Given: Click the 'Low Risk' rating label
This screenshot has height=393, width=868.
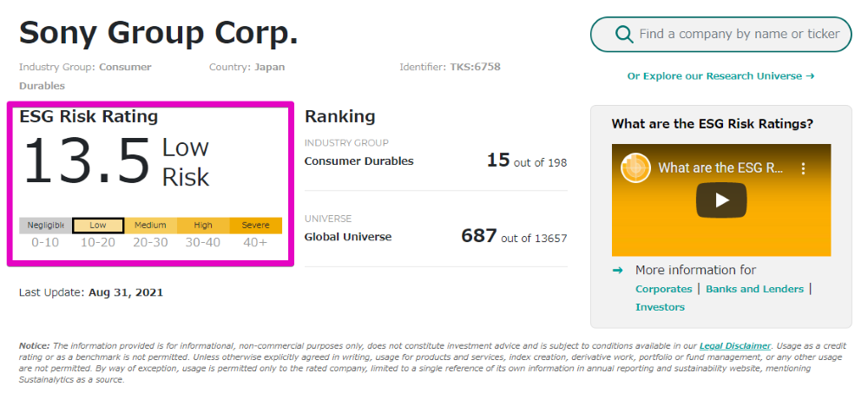Looking at the screenshot, I should pos(186,162).
